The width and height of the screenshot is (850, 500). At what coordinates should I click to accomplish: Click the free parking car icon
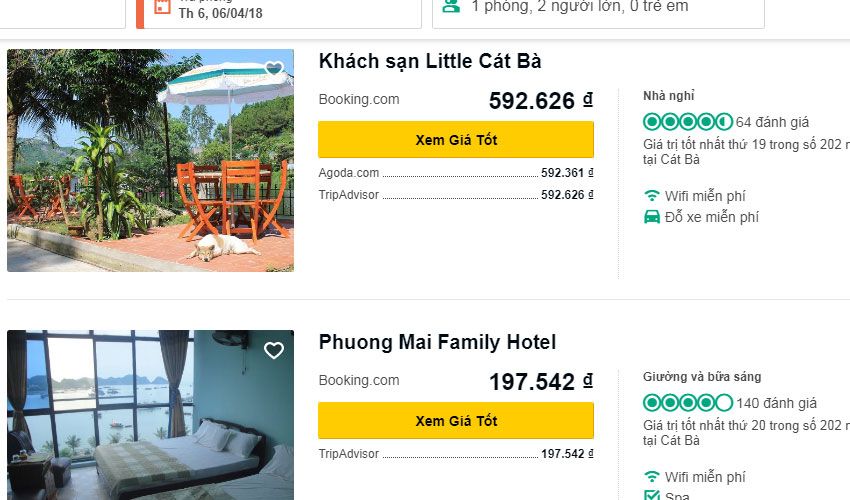coord(652,216)
